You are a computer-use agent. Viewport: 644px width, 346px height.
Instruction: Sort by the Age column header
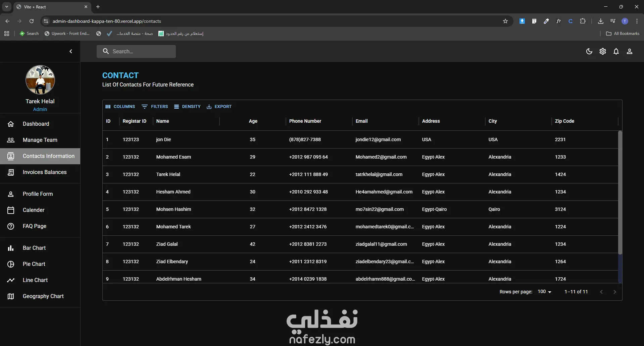coord(253,121)
